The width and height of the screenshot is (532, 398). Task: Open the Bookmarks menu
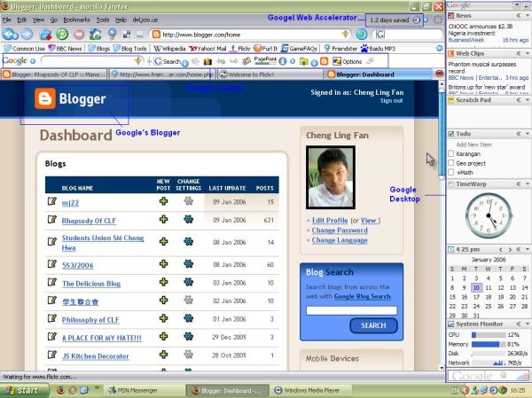click(76, 19)
